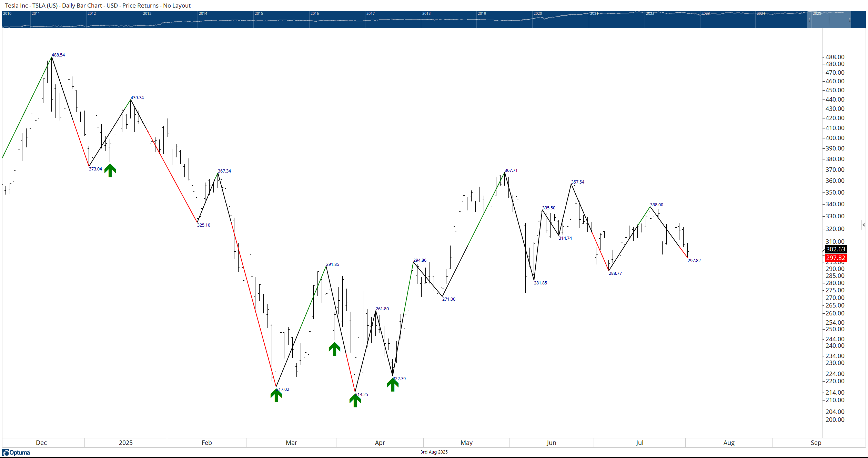Select green up arrow near 373.04 swing
Screen dimensions: 868x458
[x=110, y=170]
